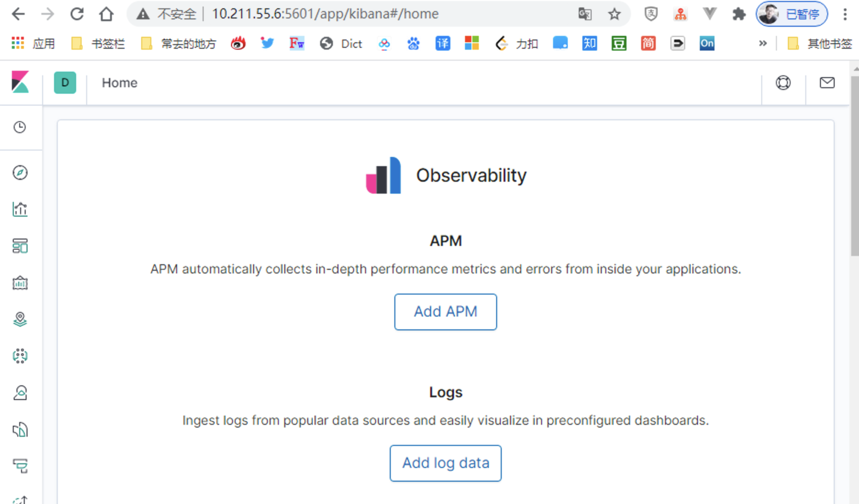Open the help menu lifebuoy icon
859x504 pixels.
click(783, 83)
